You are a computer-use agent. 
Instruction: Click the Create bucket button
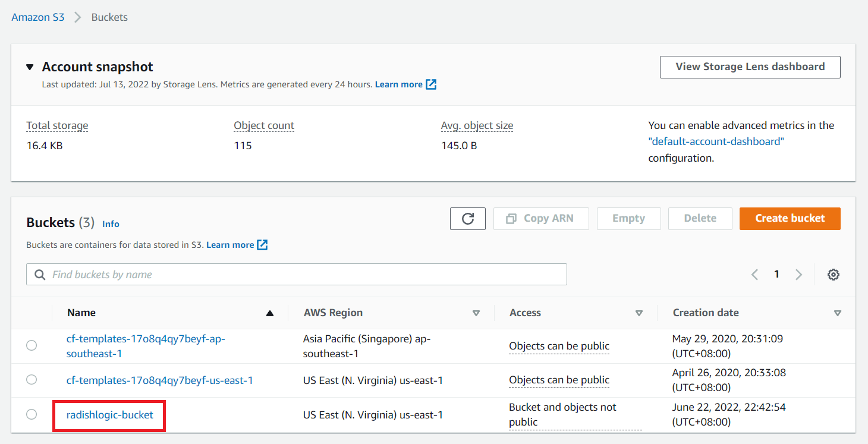click(x=790, y=219)
